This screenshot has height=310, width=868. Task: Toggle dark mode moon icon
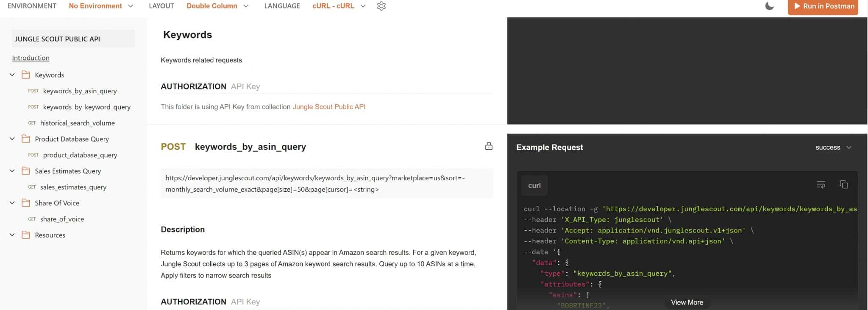[x=769, y=6]
